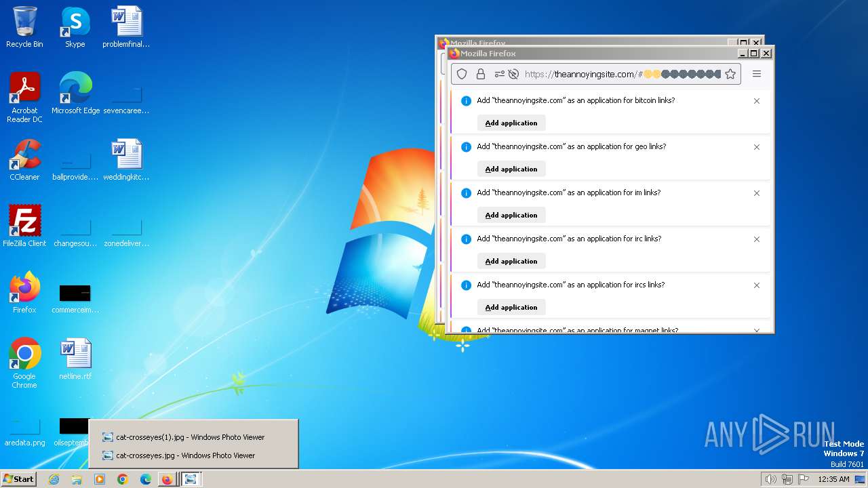Click Photo Viewer taskbar button
The height and width of the screenshot is (488, 868).
tap(191, 479)
